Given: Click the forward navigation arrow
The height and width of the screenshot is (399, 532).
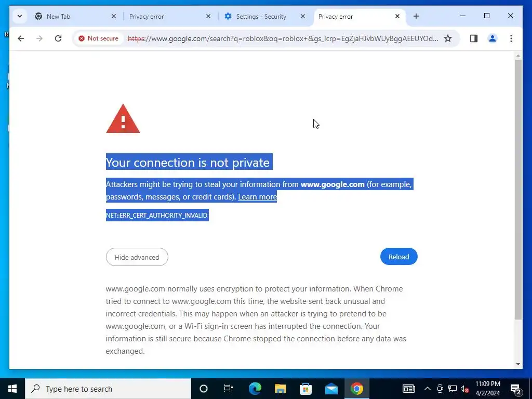Looking at the screenshot, I should [39, 38].
